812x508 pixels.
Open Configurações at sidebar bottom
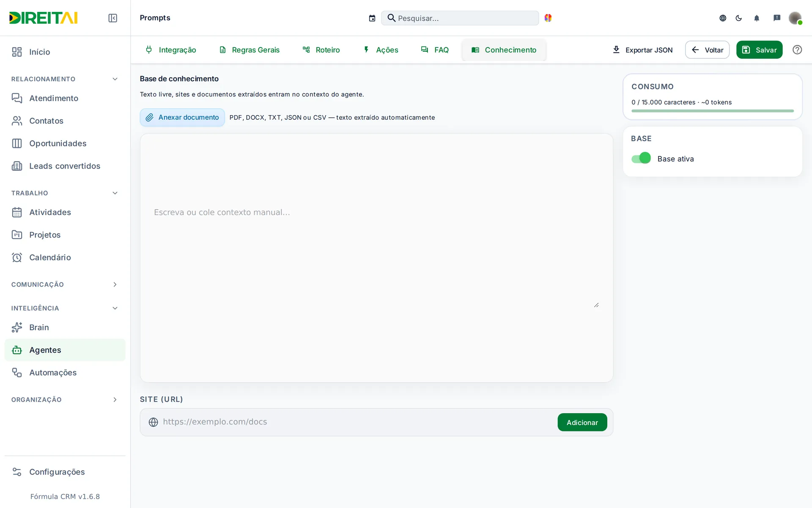65,472
